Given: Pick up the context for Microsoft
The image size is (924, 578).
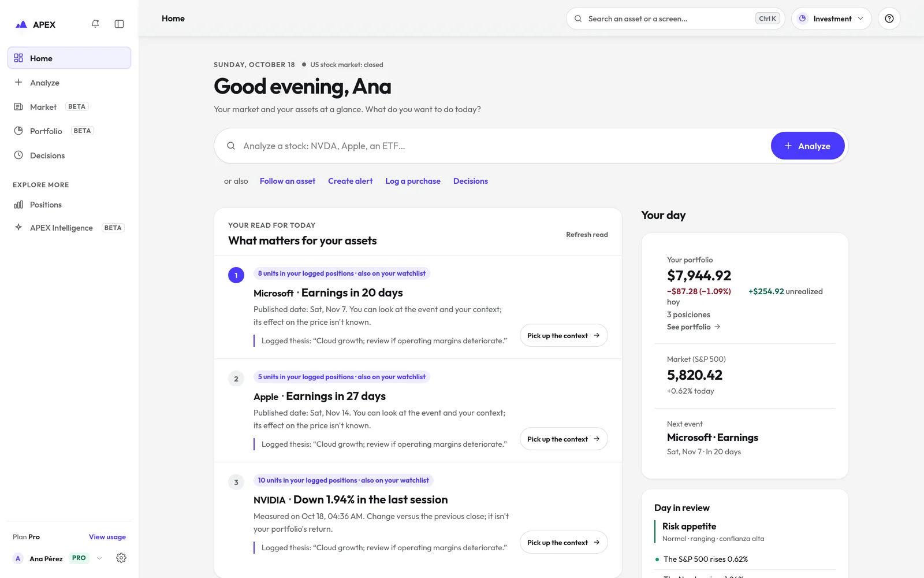Looking at the screenshot, I should click(564, 335).
